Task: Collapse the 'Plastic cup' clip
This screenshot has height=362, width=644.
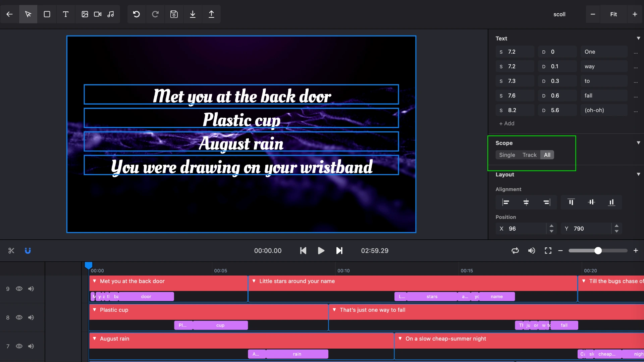Action: coord(95,310)
